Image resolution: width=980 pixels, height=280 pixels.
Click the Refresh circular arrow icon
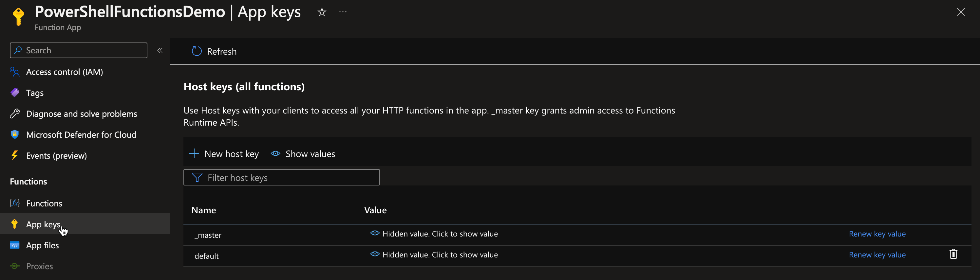click(x=197, y=51)
